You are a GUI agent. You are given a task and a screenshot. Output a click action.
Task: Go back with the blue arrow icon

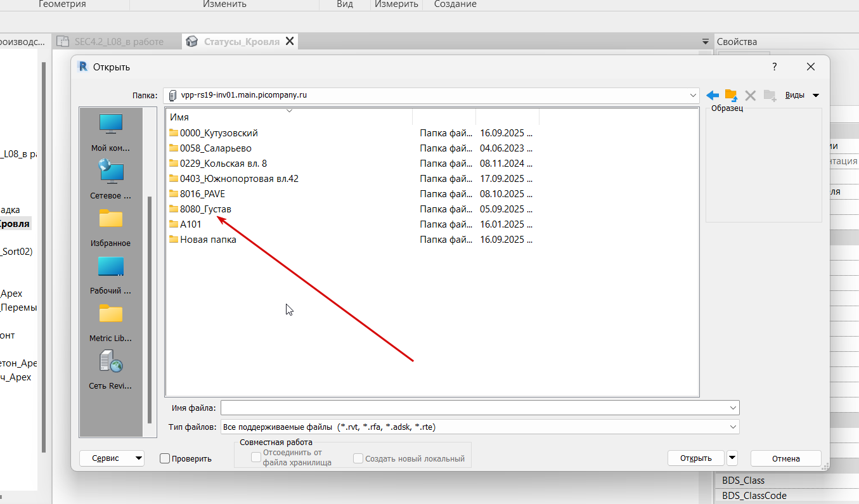pos(713,95)
